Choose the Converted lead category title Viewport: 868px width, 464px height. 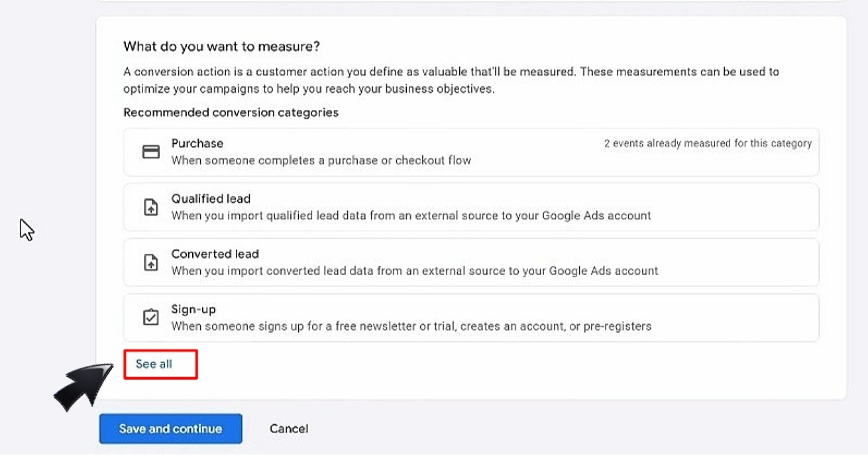[x=215, y=254]
